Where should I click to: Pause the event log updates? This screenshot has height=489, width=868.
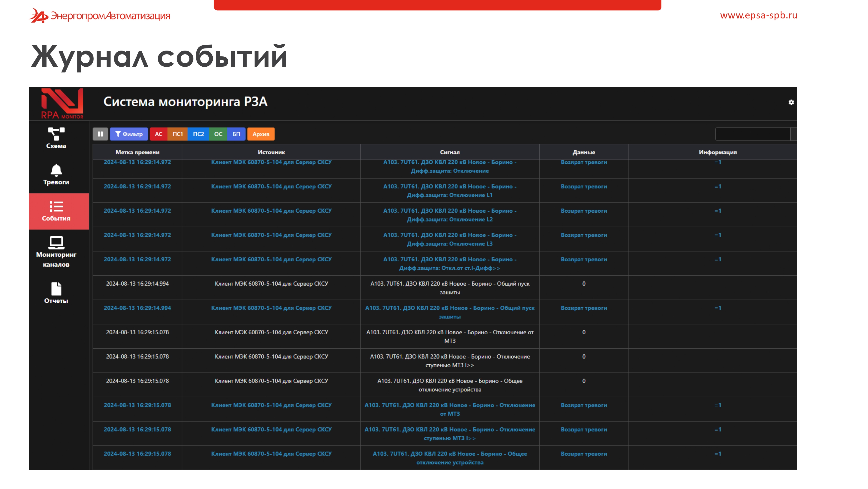tap(101, 134)
